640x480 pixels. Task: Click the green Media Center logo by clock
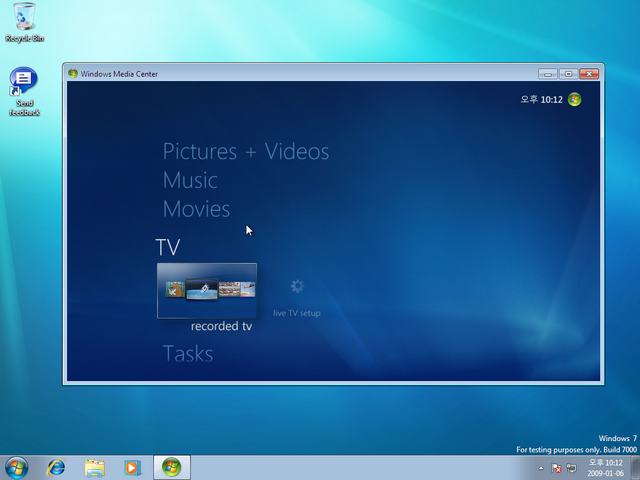tap(574, 99)
